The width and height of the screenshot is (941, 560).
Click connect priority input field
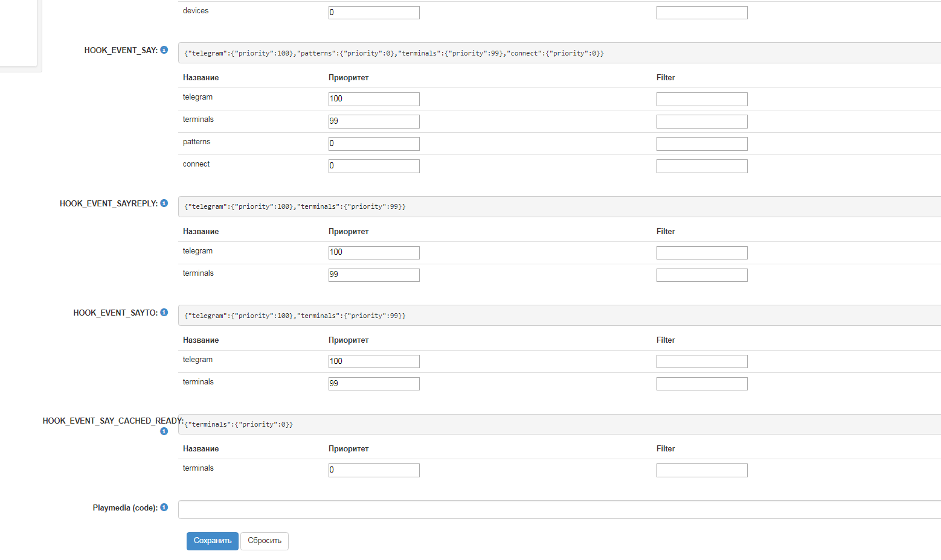pyautogui.click(x=374, y=166)
